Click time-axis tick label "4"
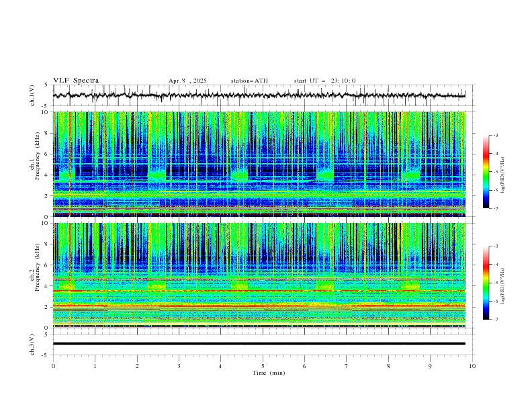 pos(220,366)
